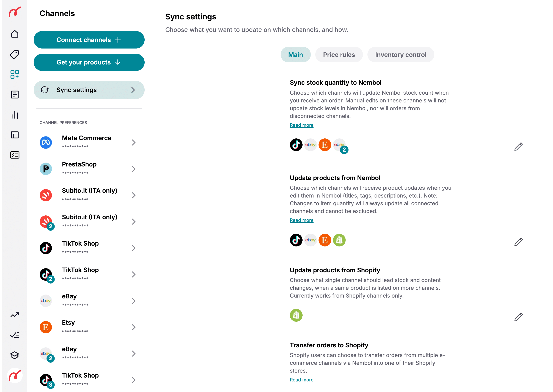Click Shopify icon under Update from Shopify
Screen dimensions: 553x392
296,315
